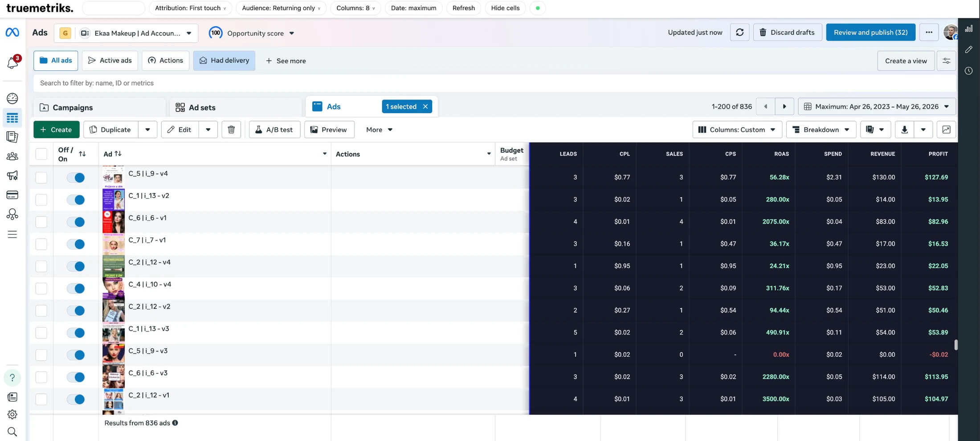Image resolution: width=980 pixels, height=441 pixels.
Task: Click the view filter settings sliders icon
Action: point(946,61)
